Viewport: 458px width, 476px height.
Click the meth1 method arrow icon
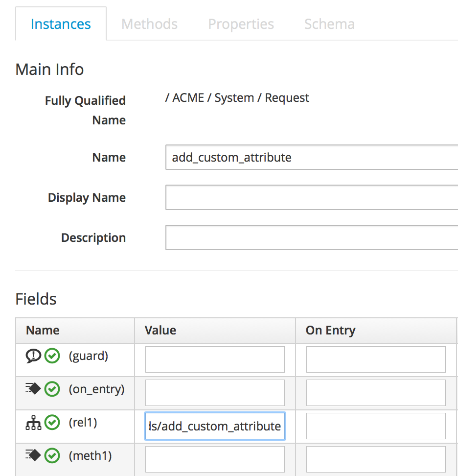coord(33,456)
